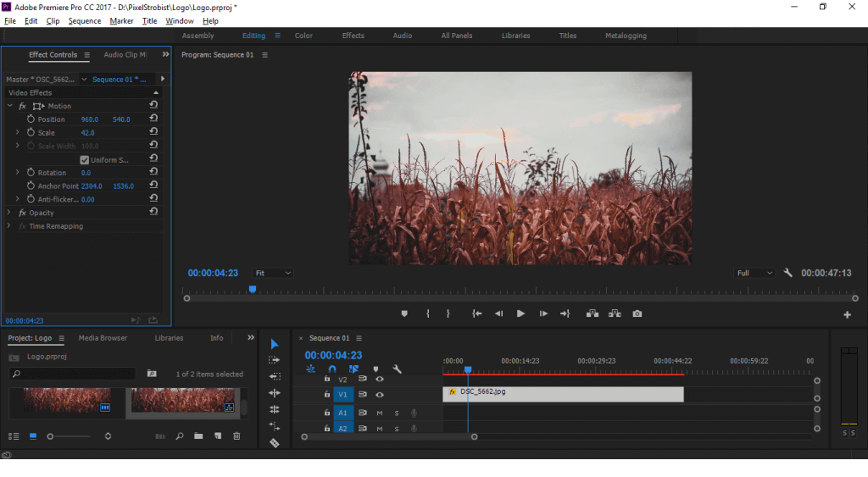Toggle the Position animation stopwatch
Viewport: 868px width, 477px height.
[31, 119]
